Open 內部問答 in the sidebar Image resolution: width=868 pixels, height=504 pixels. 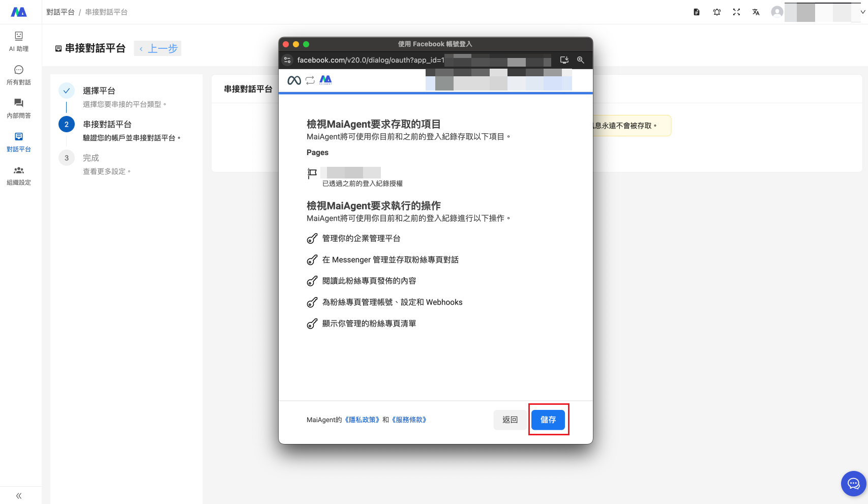(x=19, y=108)
